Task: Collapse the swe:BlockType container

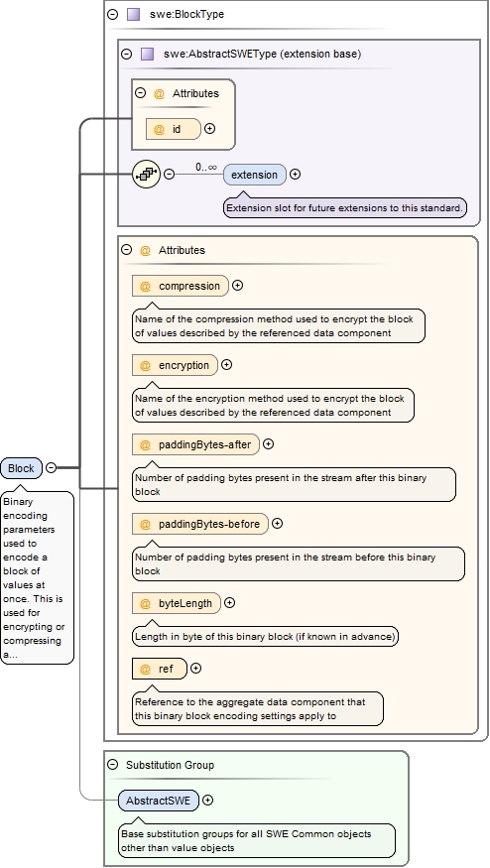Action: pyautogui.click(x=112, y=15)
